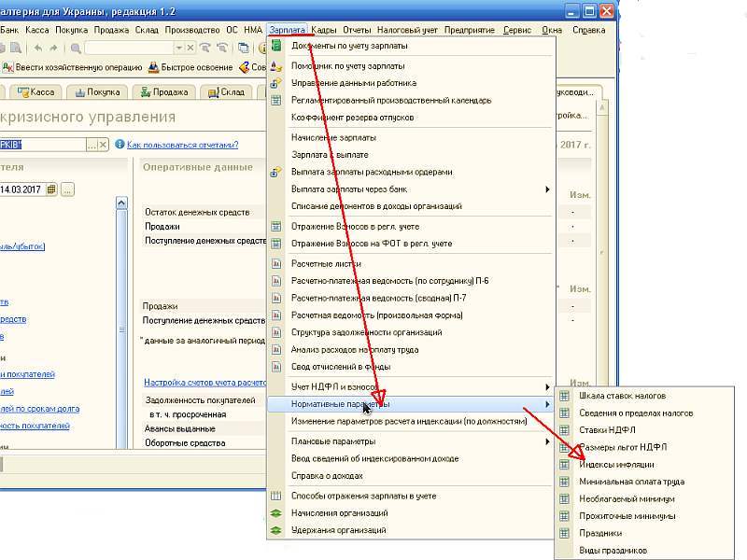
Task: Click into the toolbar search input field
Action: click(129, 48)
